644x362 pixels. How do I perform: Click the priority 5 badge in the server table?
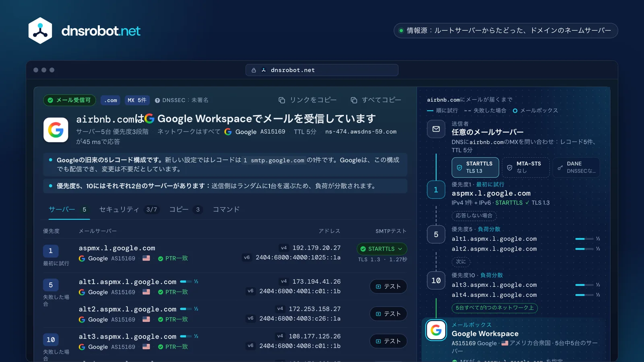51,285
